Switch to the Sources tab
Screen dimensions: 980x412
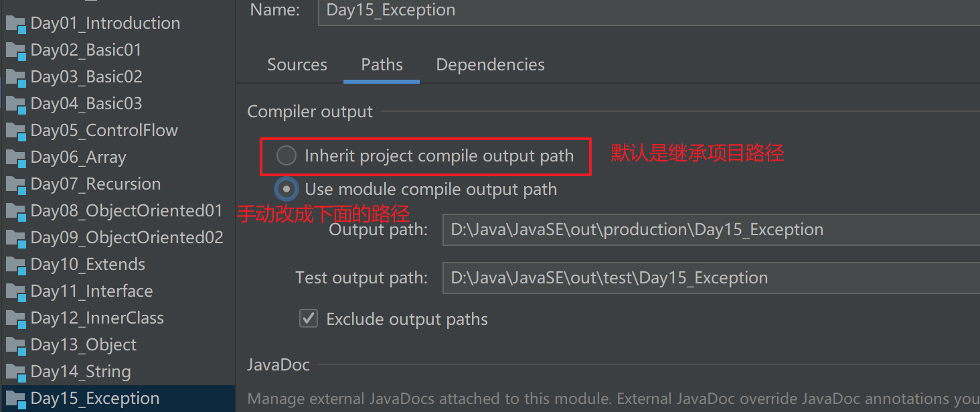297,65
